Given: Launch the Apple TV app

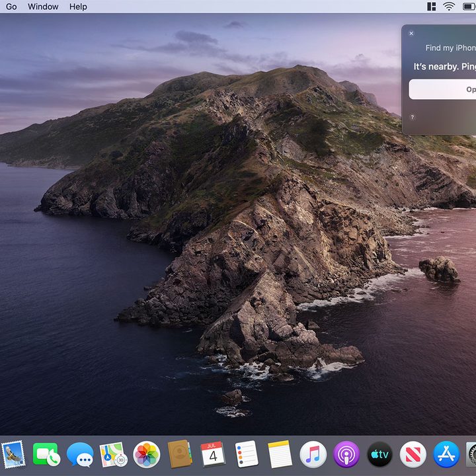Looking at the screenshot, I should pos(379,454).
